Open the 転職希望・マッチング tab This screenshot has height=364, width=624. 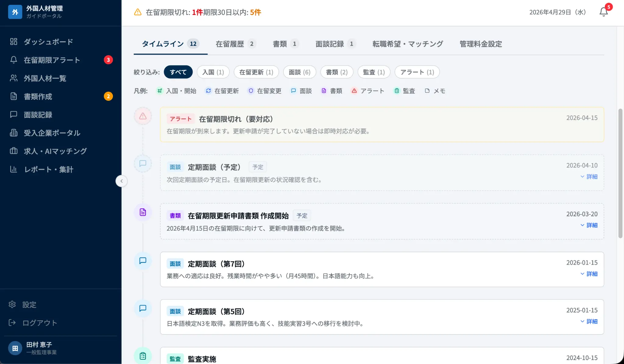click(x=408, y=44)
